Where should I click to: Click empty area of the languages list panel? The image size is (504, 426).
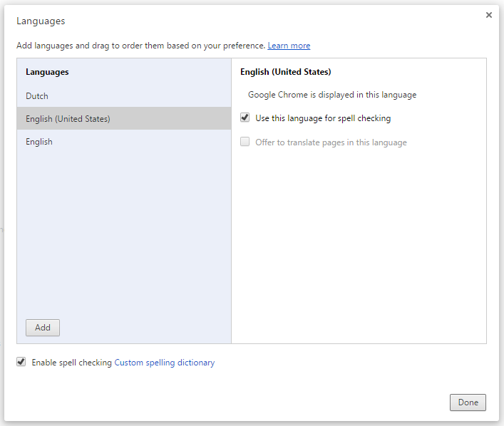(124, 228)
